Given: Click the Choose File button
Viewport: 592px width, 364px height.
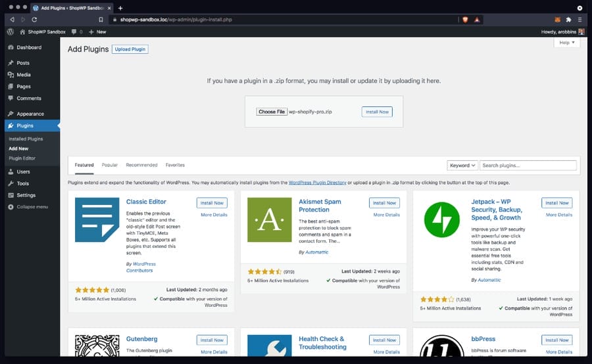Looking at the screenshot, I should (272, 112).
